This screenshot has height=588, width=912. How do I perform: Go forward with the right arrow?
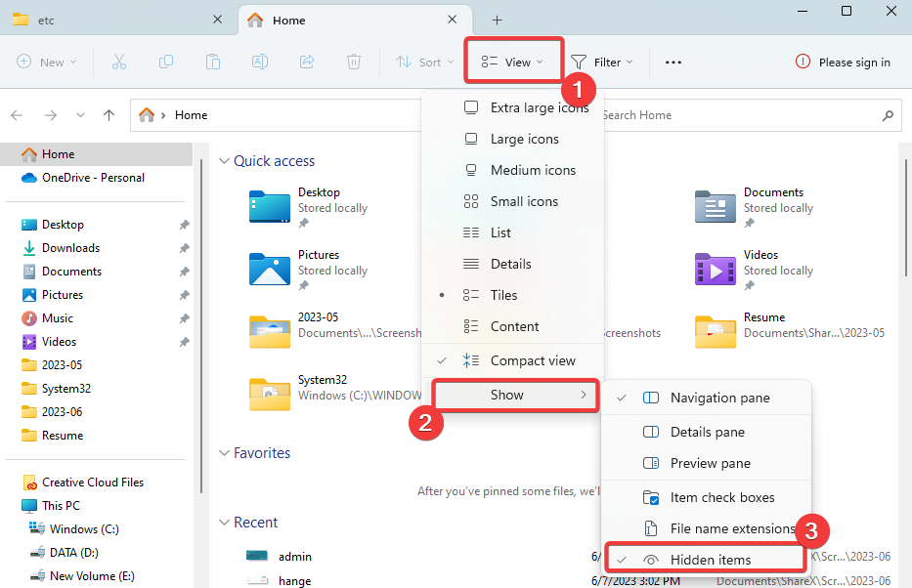point(51,115)
